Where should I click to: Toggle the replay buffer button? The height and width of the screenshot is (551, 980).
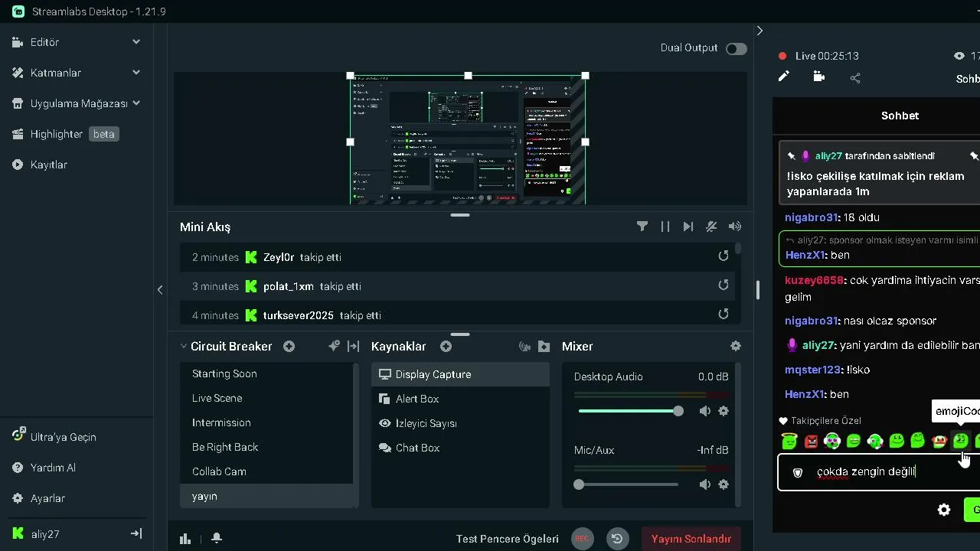click(x=617, y=539)
